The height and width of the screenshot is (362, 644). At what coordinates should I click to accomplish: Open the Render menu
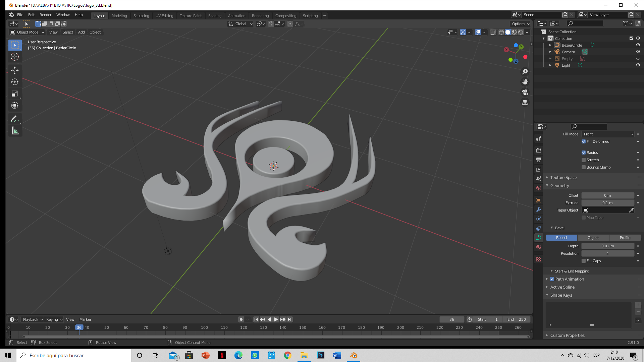(45, 15)
